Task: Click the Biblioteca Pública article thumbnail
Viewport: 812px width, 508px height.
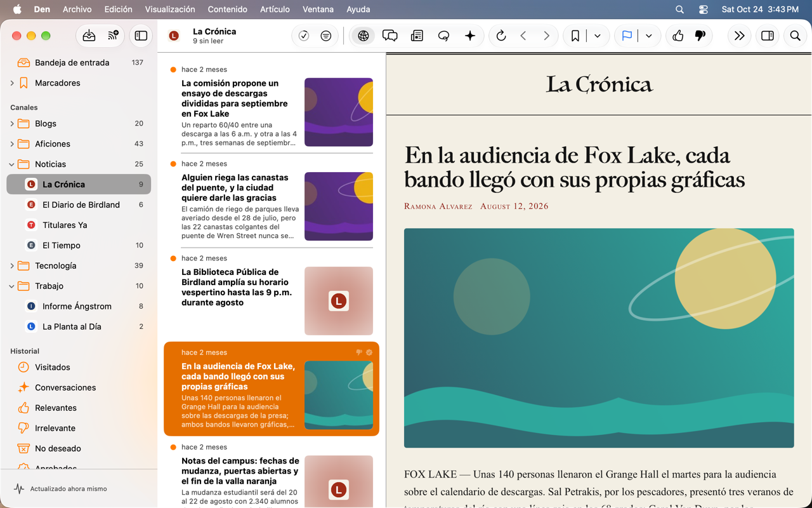Action: [x=339, y=301]
